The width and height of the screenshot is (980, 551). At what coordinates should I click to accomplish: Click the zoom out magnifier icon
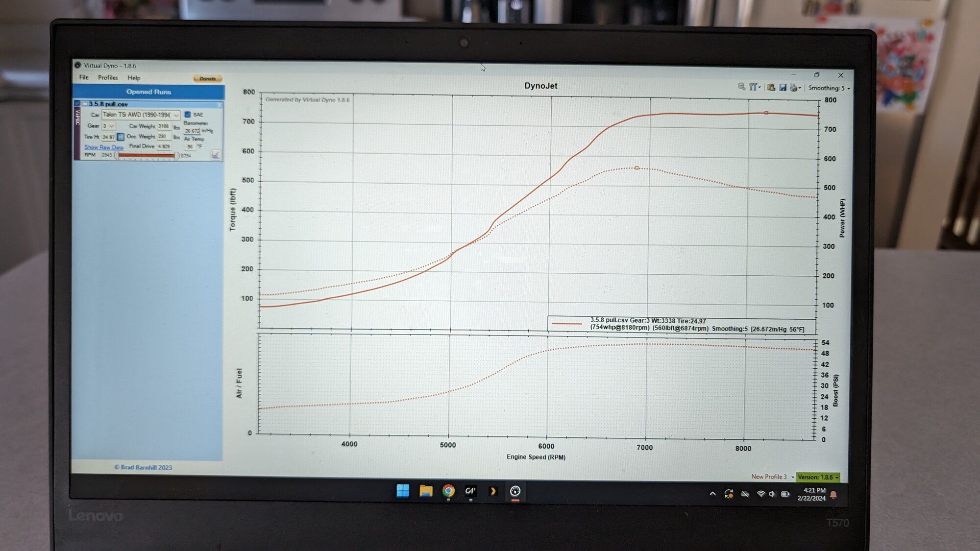(741, 87)
